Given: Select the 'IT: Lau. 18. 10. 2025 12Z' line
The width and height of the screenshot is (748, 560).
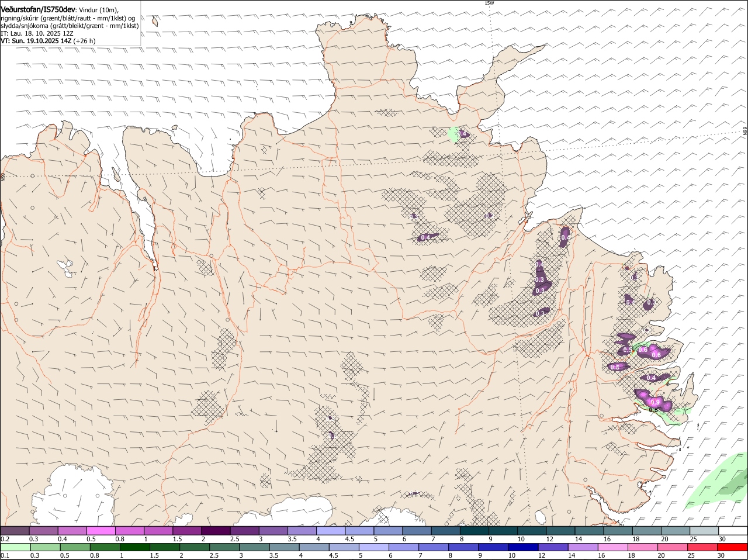Looking at the screenshot, I should 37,33.
